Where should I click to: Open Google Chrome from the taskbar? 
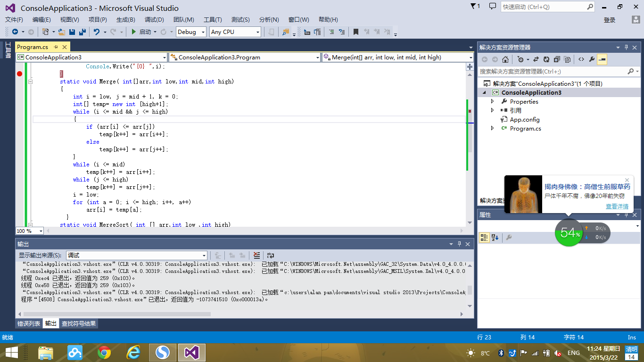tap(104, 353)
